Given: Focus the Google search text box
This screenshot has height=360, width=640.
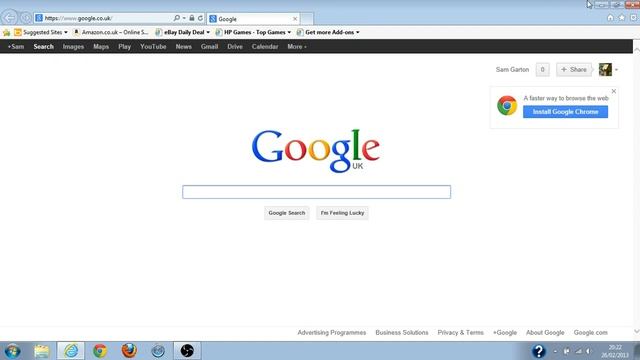Looking at the screenshot, I should [316, 192].
